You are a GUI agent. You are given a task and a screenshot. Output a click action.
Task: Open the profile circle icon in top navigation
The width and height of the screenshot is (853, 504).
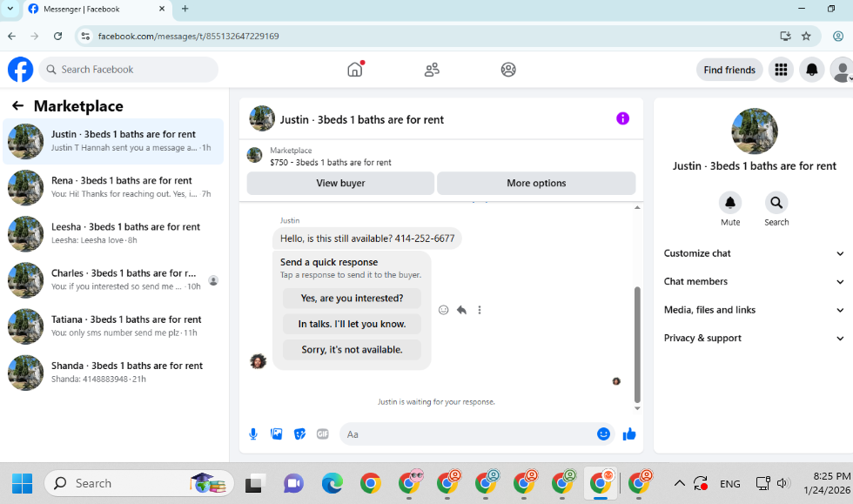508,70
